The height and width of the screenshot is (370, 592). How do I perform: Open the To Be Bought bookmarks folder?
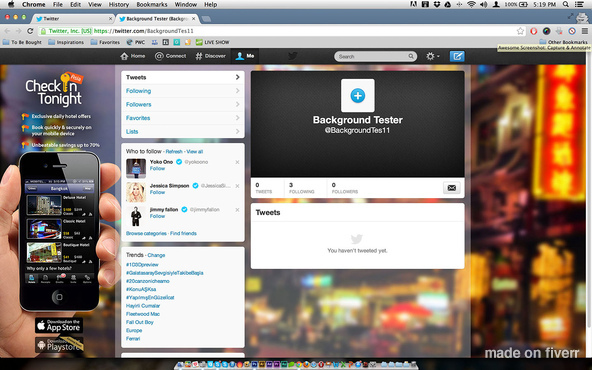tap(22, 42)
